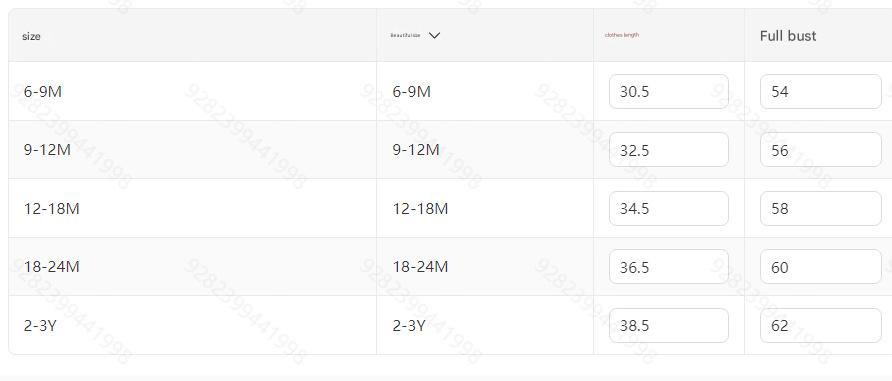Click the Full bust field showing 60
The width and height of the screenshot is (892, 381).
(x=820, y=267)
